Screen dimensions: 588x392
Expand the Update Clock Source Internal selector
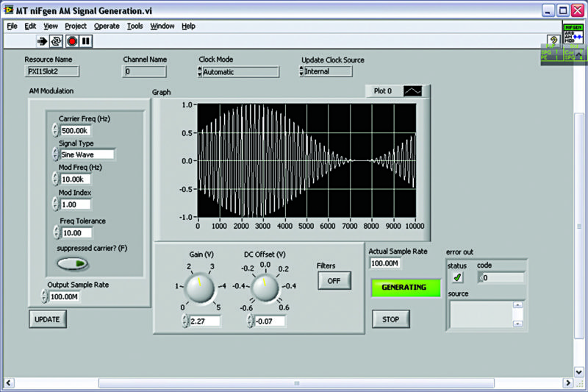coord(327,71)
